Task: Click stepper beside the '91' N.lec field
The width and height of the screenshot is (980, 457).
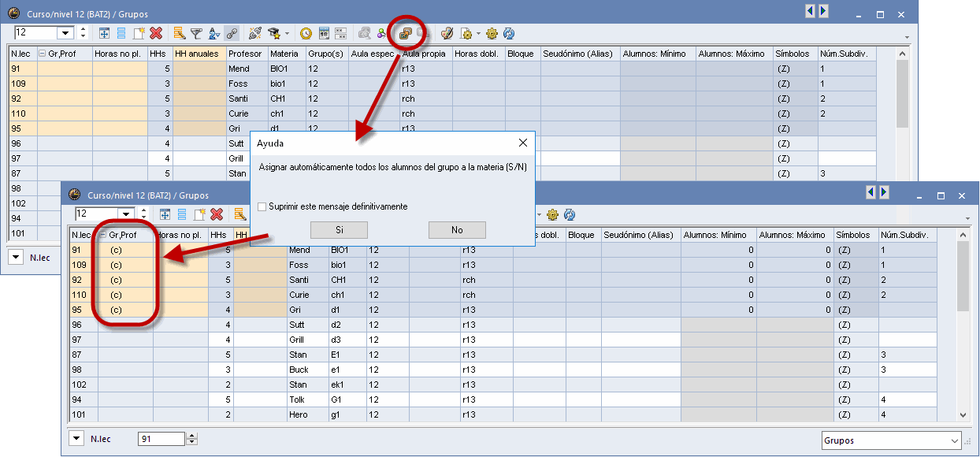Action: 191,439
